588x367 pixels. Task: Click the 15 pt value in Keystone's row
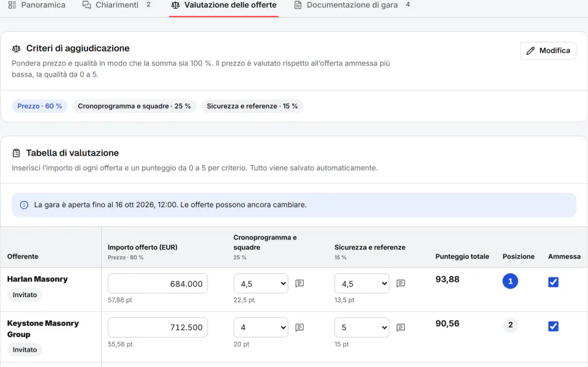pos(341,344)
